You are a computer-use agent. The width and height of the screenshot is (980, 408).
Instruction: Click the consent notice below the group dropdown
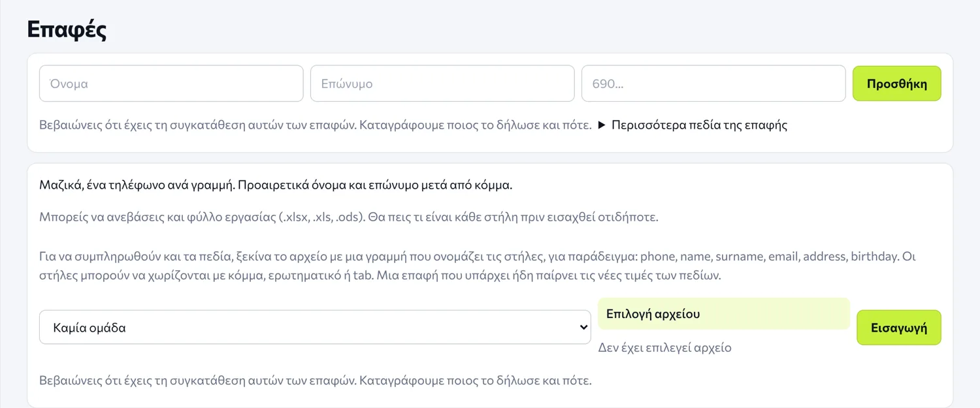[x=316, y=381]
